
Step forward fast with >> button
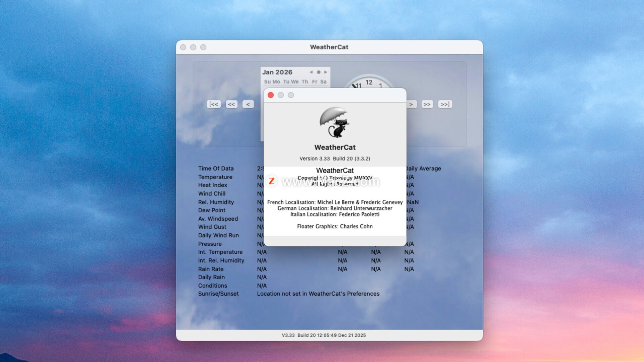(x=427, y=104)
